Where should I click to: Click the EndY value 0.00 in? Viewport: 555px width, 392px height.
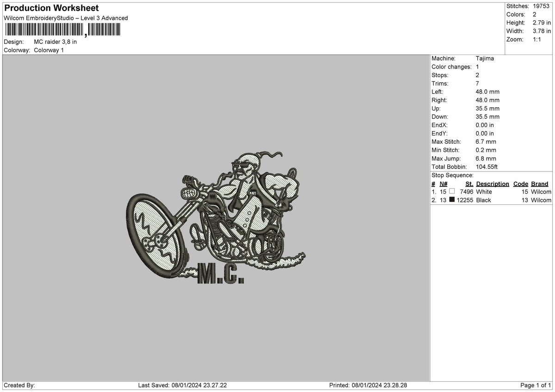pos(485,133)
